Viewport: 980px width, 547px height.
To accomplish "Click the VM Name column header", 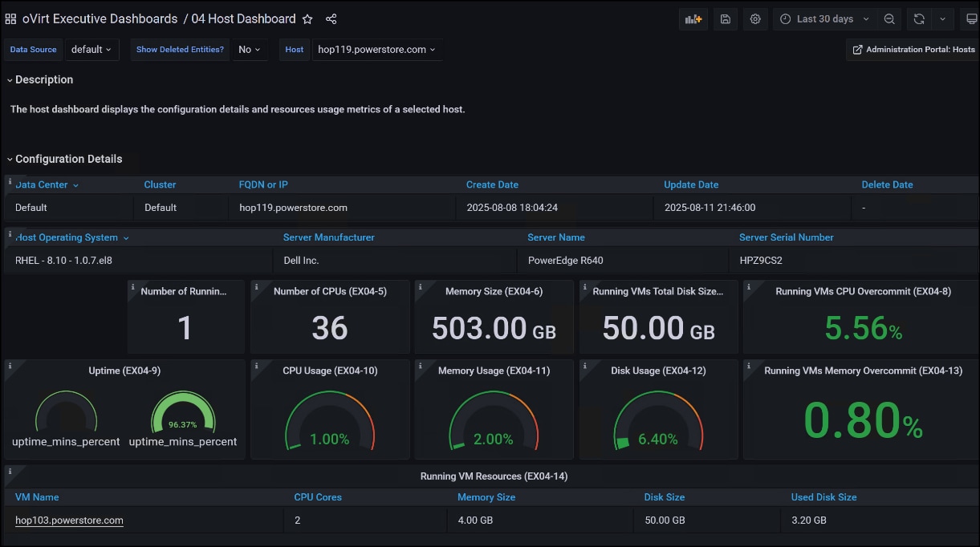I will coord(37,497).
